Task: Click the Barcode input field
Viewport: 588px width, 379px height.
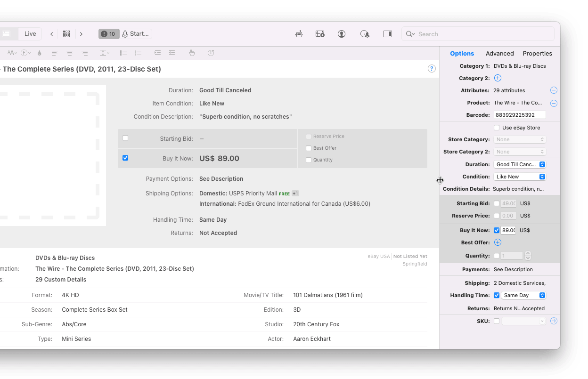Action: (520, 115)
